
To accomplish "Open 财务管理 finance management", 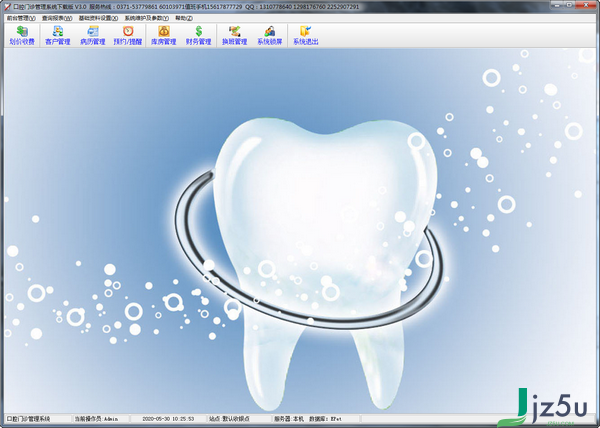I will click(198, 36).
